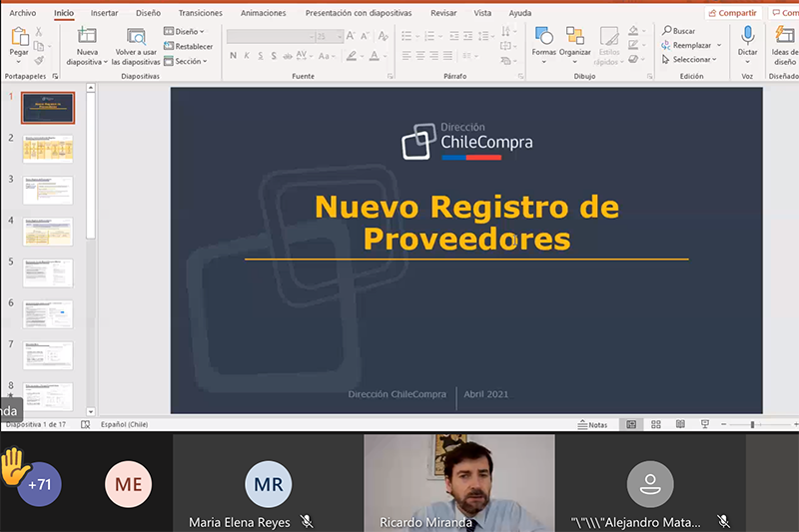This screenshot has width=799, height=532.
Task: Click the Compartir button
Action: pyautogui.click(x=733, y=13)
